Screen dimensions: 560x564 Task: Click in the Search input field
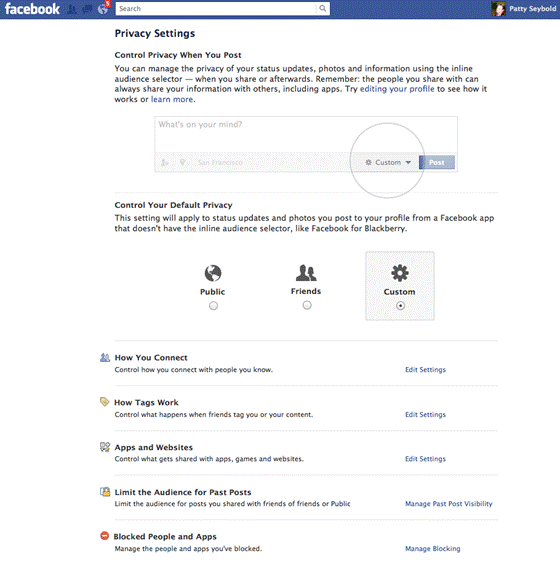click(217, 9)
